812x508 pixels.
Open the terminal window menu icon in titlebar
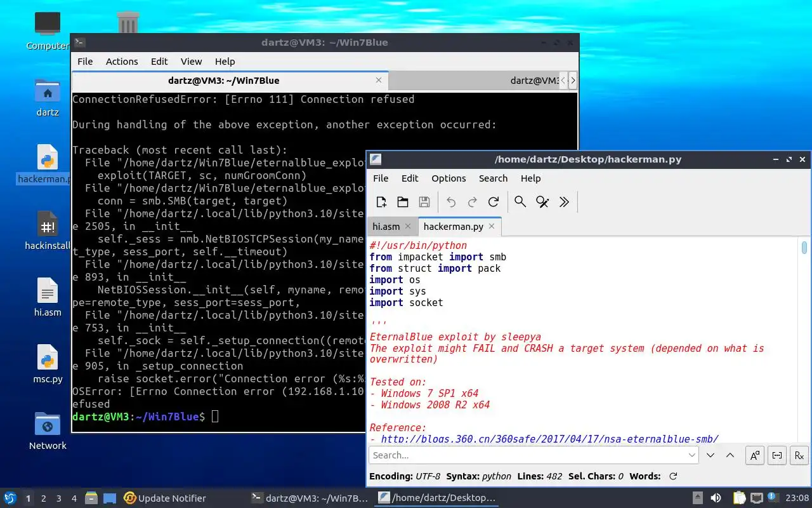tap(80, 43)
